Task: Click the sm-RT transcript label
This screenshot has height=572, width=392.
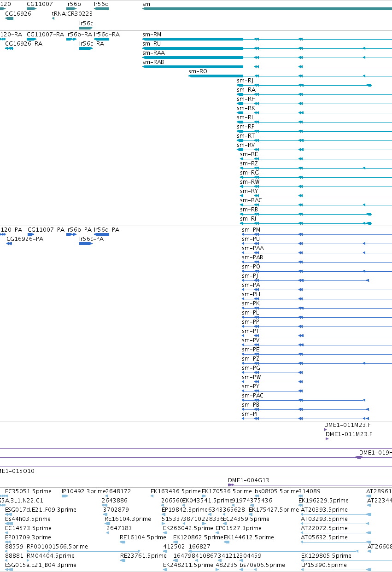Action: pos(246,136)
